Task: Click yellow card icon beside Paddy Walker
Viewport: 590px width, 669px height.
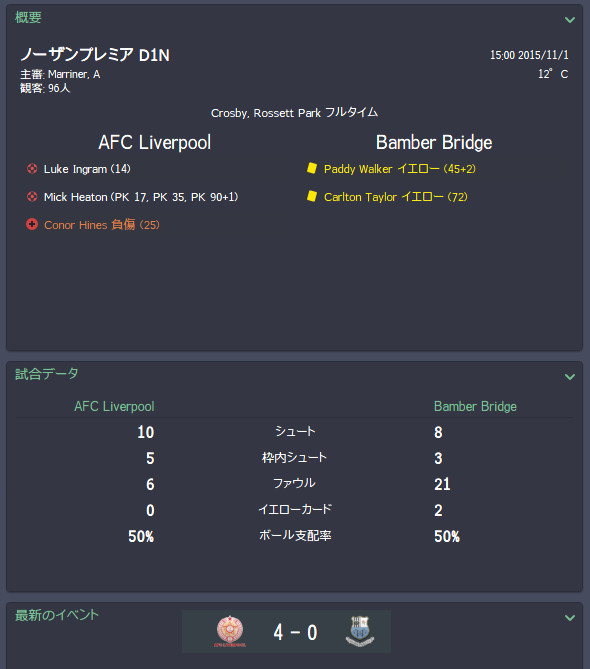Action: (x=312, y=168)
